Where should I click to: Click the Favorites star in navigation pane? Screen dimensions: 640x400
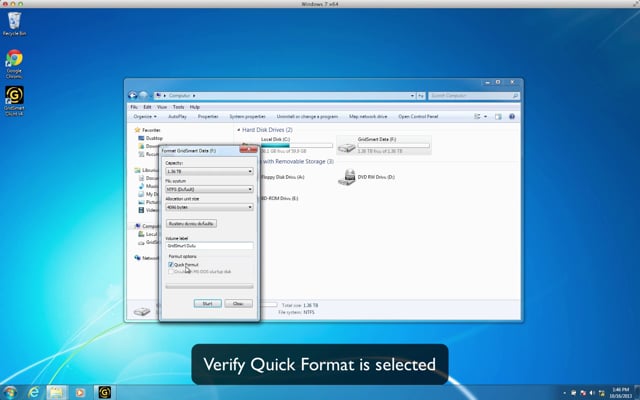(x=138, y=130)
